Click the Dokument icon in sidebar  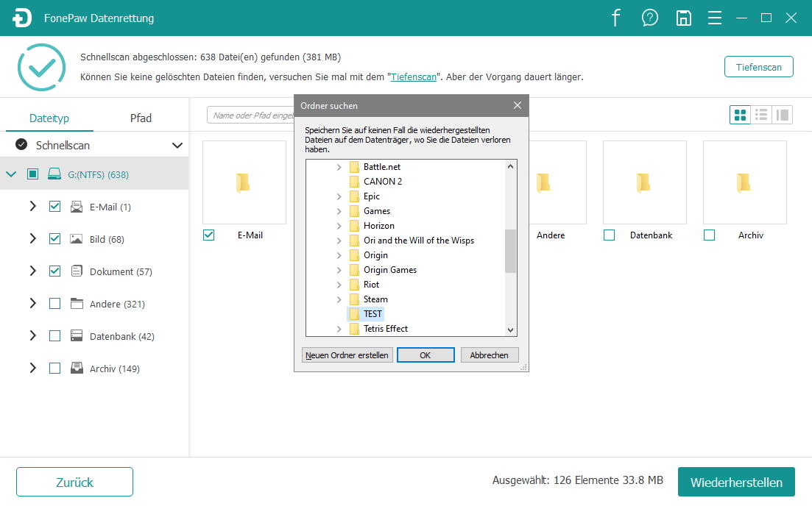pos(77,271)
